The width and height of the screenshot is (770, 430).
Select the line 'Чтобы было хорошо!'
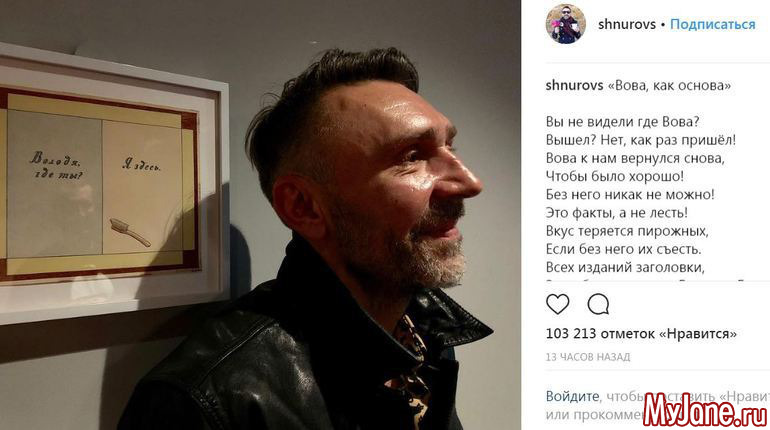(x=615, y=176)
